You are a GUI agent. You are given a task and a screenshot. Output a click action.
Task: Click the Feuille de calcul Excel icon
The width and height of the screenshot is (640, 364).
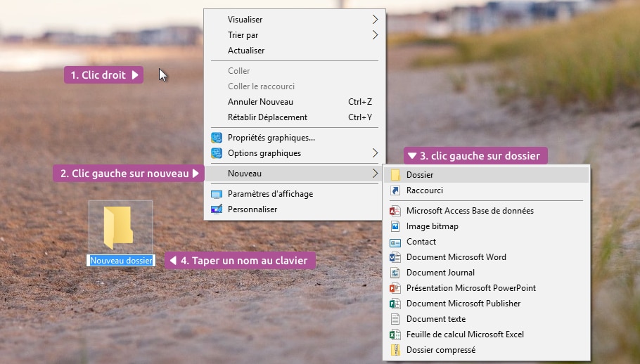coord(395,334)
